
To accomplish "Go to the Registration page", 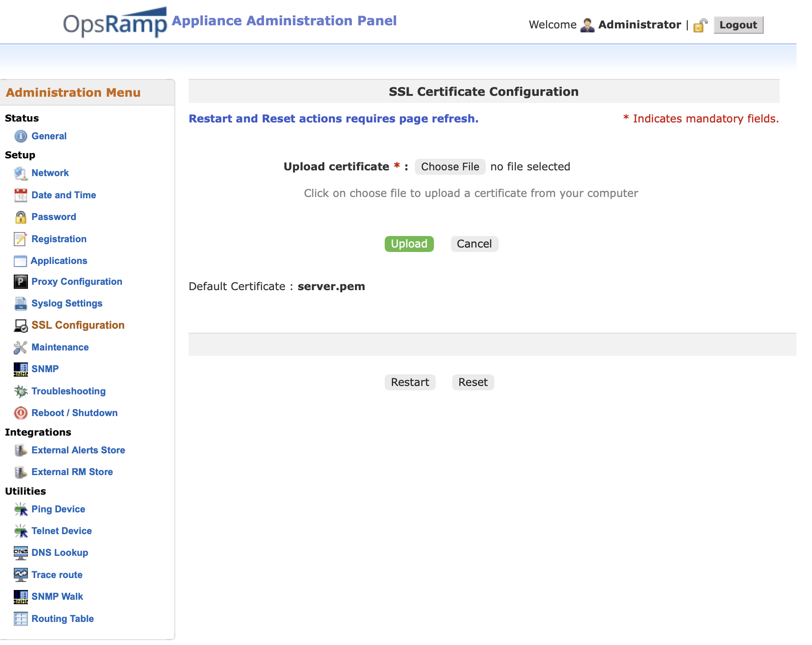I will tap(59, 239).
